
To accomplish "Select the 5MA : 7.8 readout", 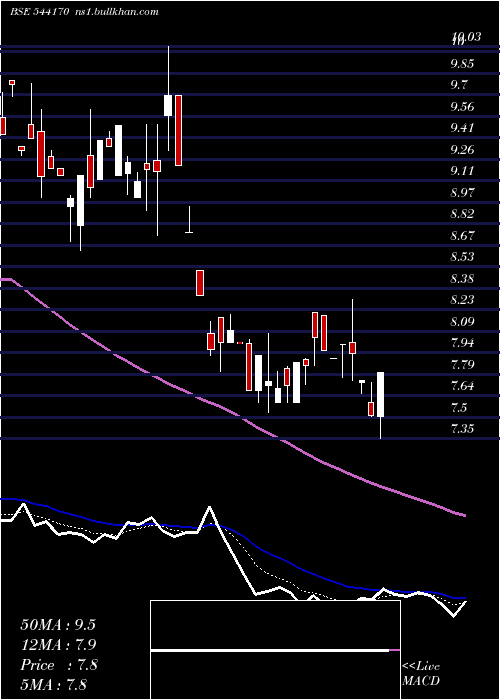I will point(54,684).
